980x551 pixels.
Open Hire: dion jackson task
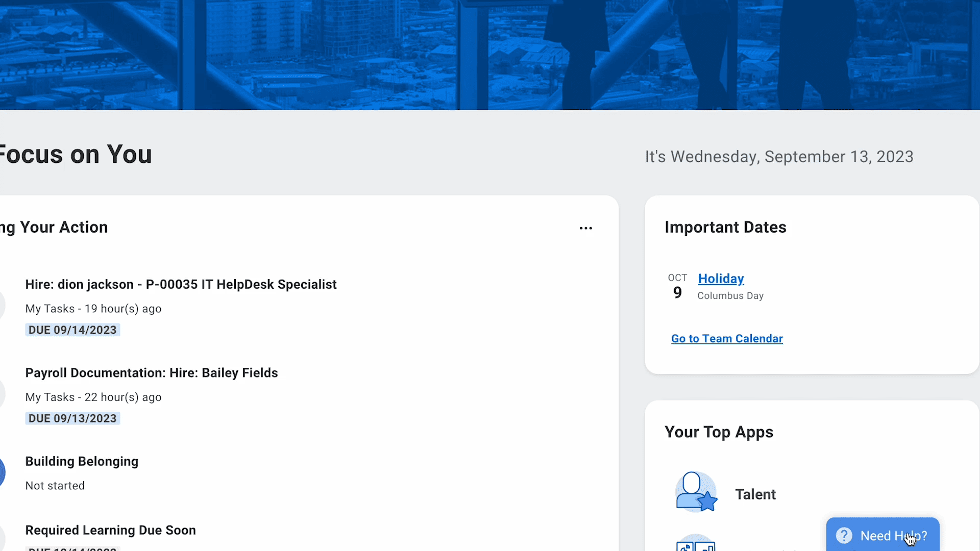coord(181,284)
